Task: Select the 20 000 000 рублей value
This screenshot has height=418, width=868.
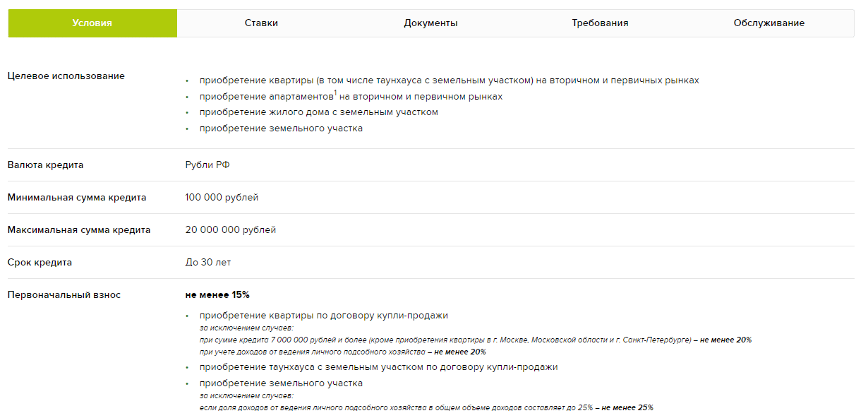Action: point(230,230)
